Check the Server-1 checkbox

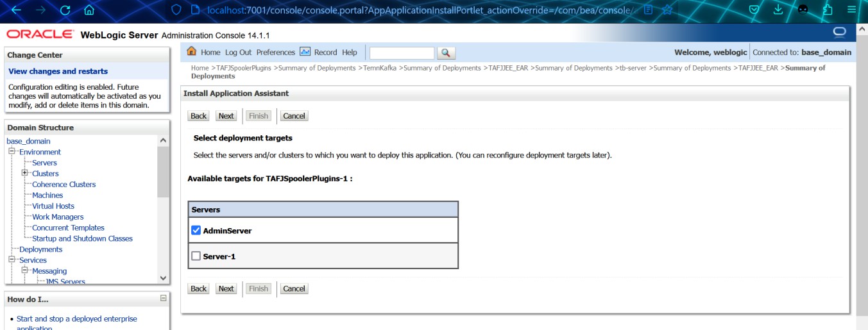pos(196,256)
